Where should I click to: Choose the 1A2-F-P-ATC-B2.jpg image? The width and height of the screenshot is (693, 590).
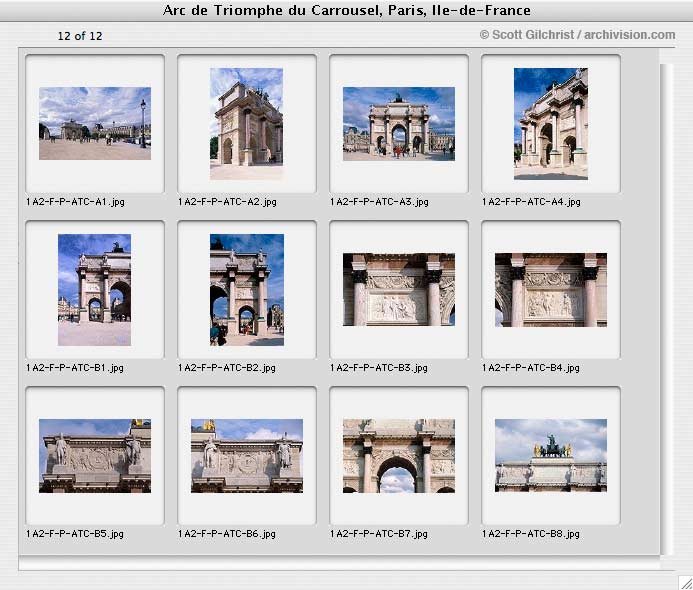coord(247,290)
